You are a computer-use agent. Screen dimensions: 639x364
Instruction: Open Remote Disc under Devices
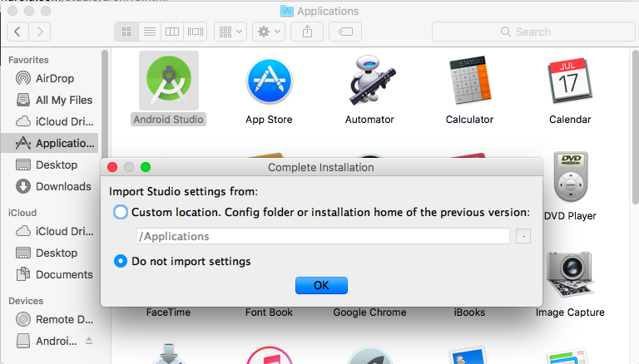pyautogui.click(x=50, y=319)
